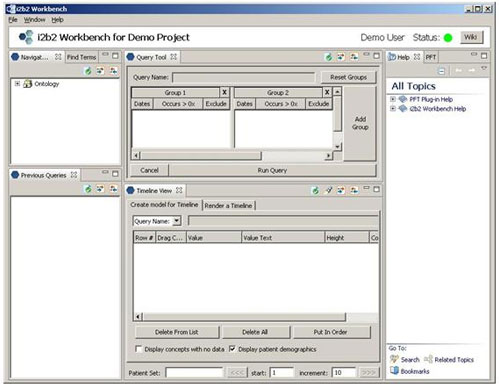Image resolution: width=499 pixels, height=387 pixels.
Task: Click the green icon in Timeline View toolbar
Action: (315, 190)
